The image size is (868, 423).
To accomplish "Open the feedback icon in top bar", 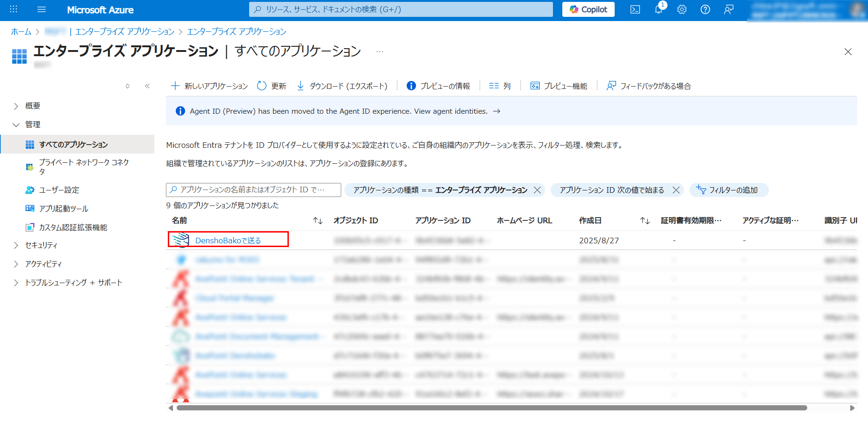I will [x=729, y=9].
